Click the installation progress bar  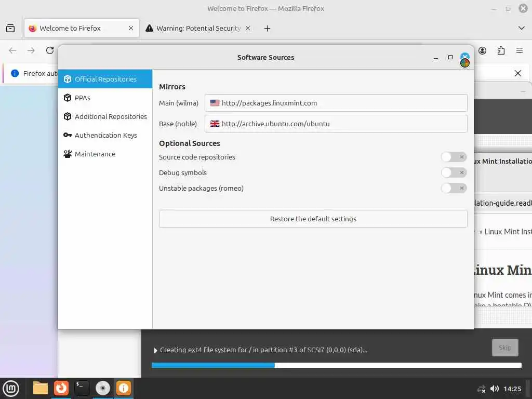point(336,365)
